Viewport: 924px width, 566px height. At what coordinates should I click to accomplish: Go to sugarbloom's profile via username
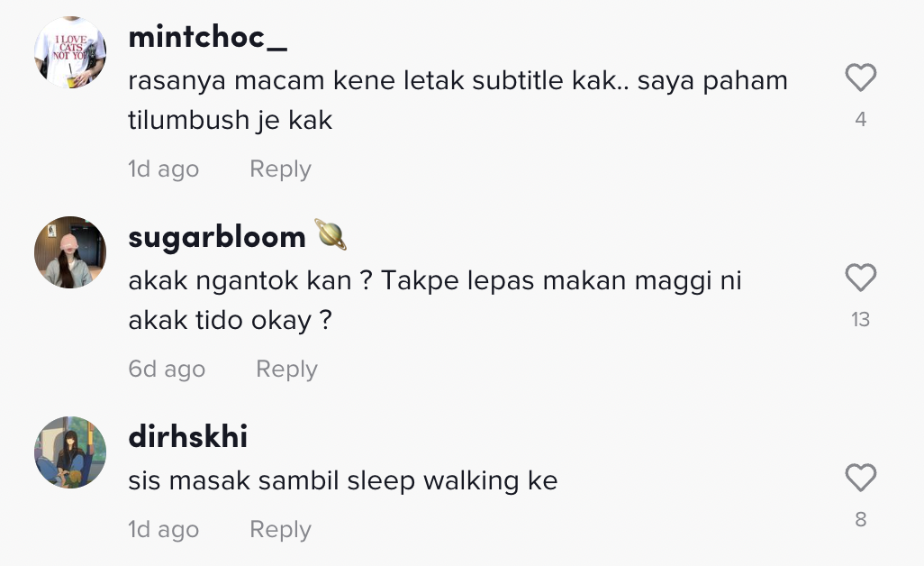(217, 237)
